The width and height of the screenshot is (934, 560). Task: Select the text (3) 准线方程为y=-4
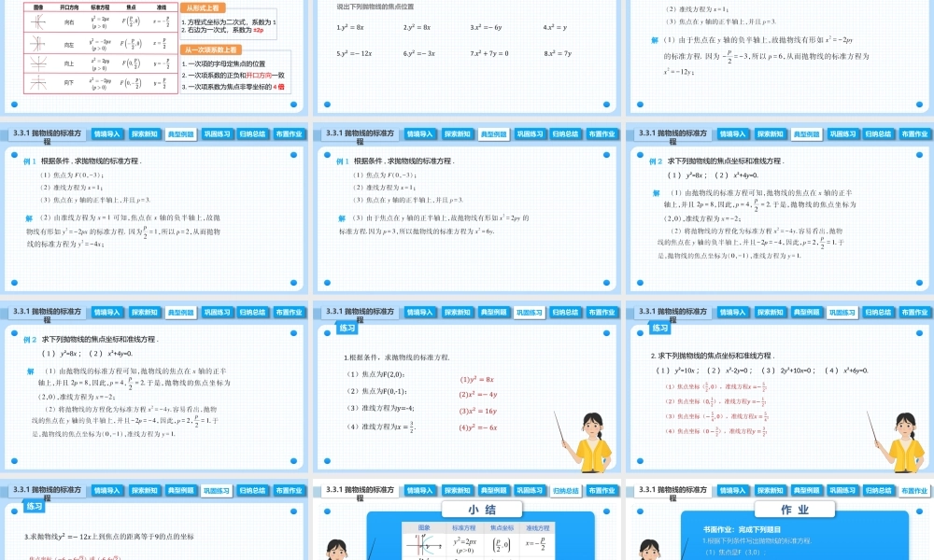[x=381, y=408]
